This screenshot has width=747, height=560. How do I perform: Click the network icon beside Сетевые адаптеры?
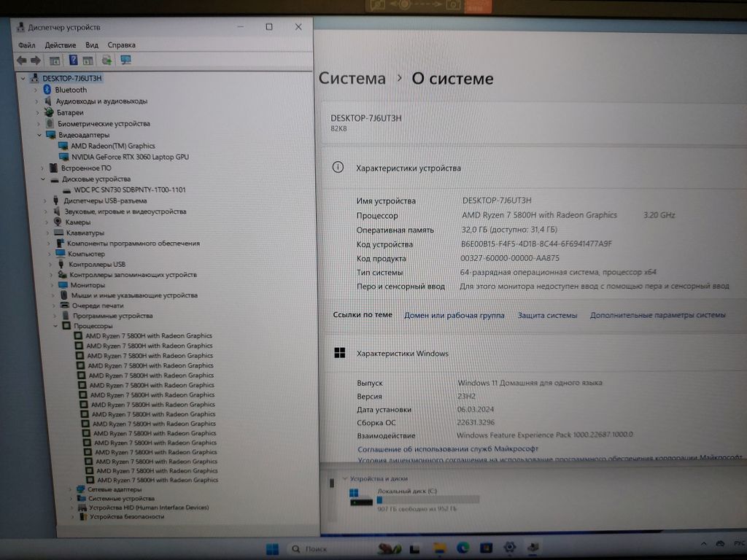80,489
